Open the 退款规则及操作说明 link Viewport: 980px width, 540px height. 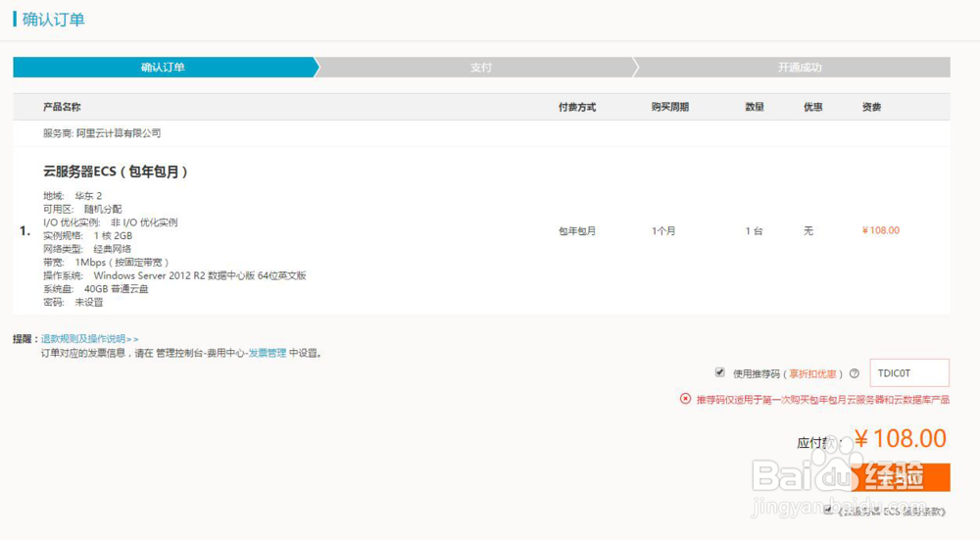click(89, 339)
